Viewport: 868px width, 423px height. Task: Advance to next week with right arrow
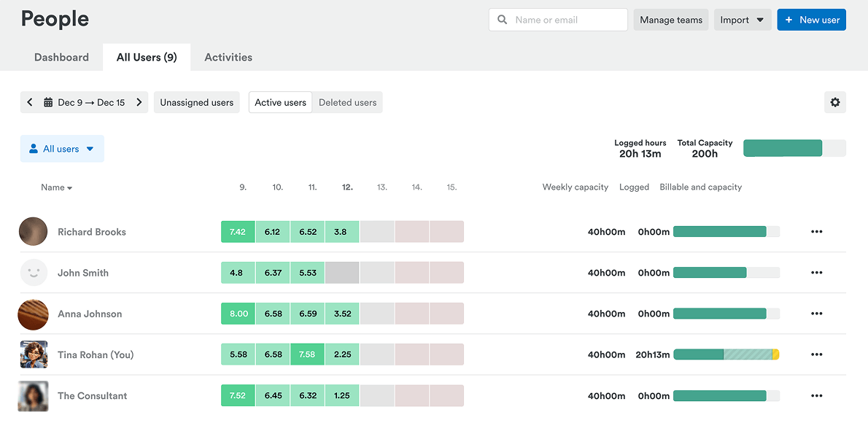[x=139, y=103]
